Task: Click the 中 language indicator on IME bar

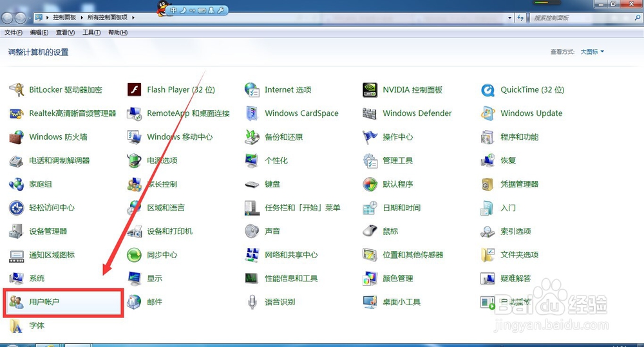Action: tap(174, 10)
